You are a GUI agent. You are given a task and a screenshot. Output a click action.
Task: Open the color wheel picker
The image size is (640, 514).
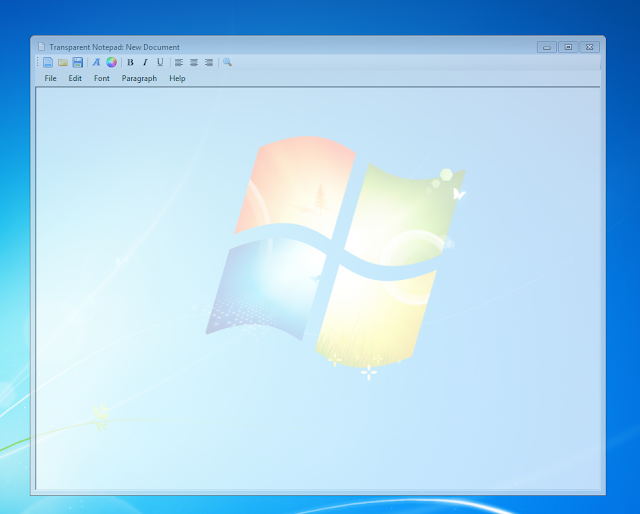(111, 62)
